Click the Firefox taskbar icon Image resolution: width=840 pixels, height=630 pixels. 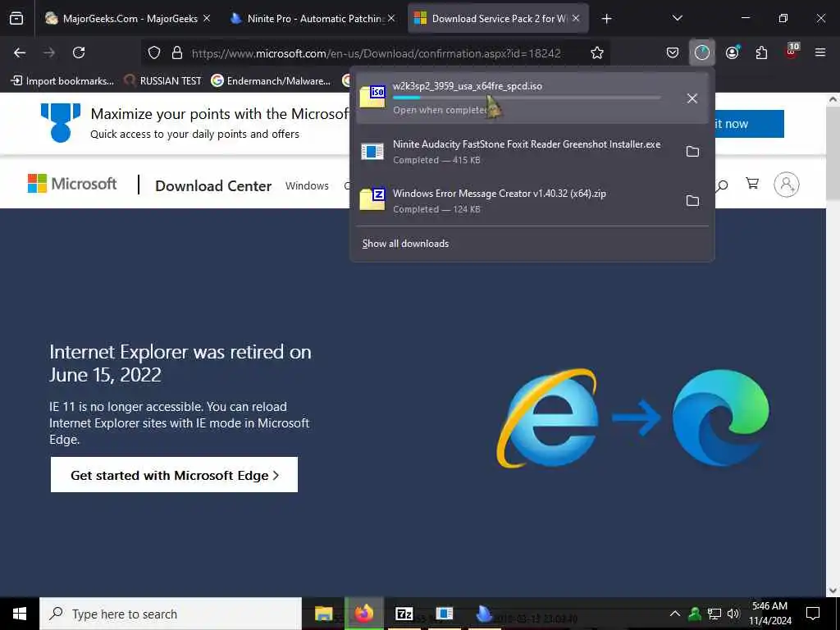pyautogui.click(x=363, y=614)
